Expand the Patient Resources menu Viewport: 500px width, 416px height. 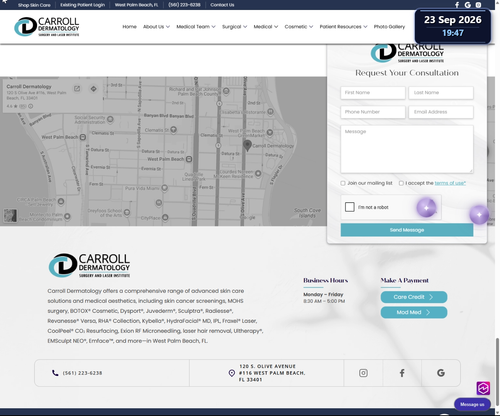click(343, 27)
